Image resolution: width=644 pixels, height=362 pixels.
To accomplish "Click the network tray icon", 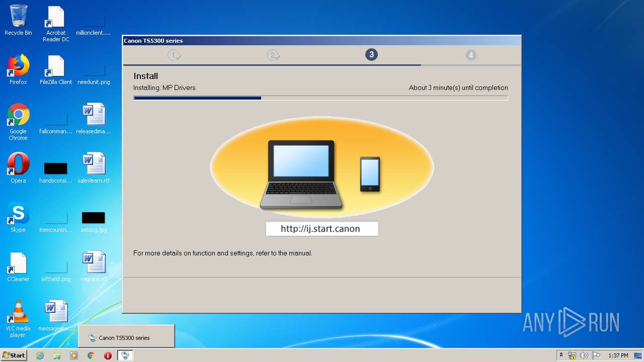I will 572,355.
